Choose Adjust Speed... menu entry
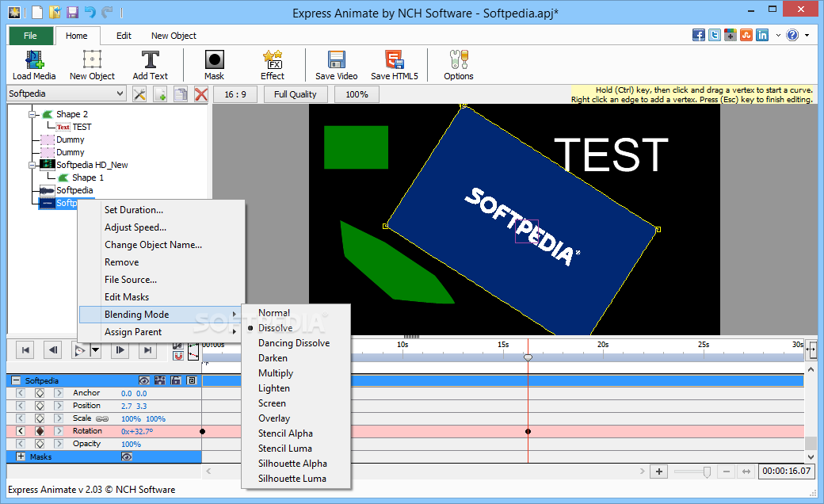This screenshot has height=504, width=824. coord(162,227)
